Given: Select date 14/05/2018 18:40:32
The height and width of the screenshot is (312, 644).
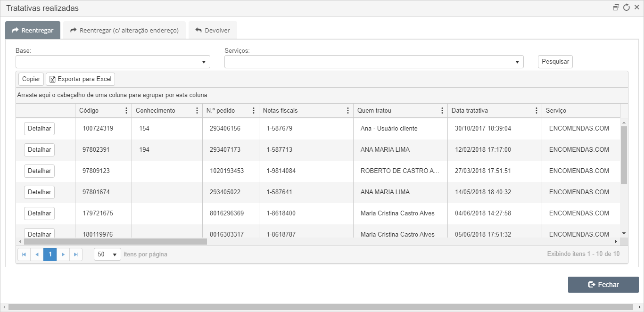Looking at the screenshot, I should (483, 192).
